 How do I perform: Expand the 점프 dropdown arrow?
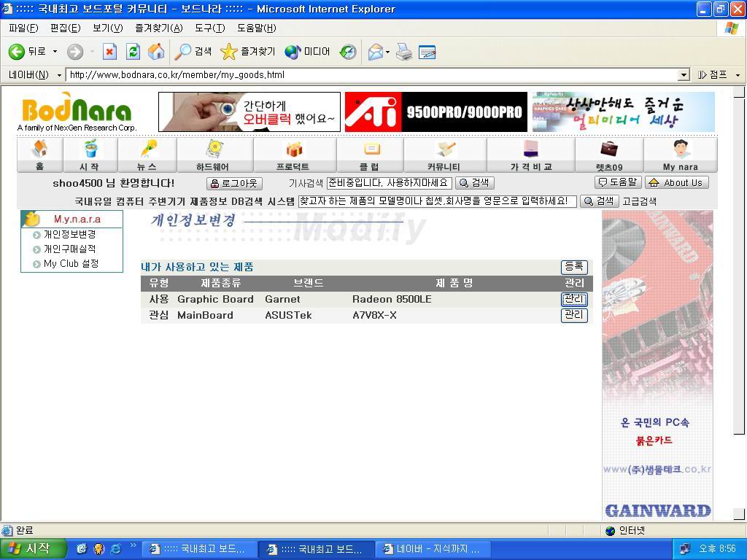click(x=738, y=75)
